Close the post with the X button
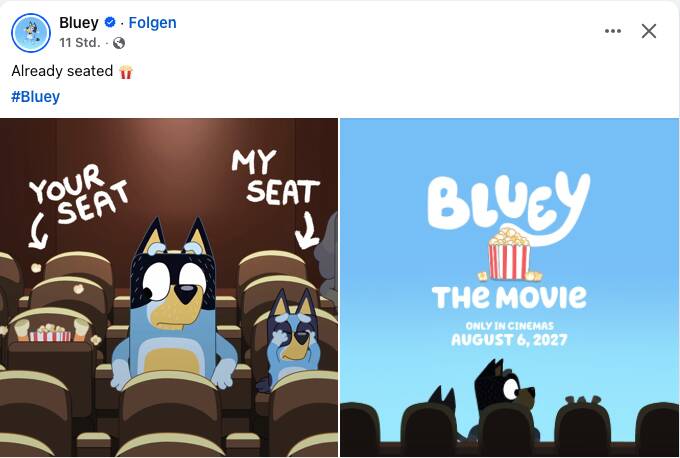This screenshot has width=680, height=458. coord(649,31)
